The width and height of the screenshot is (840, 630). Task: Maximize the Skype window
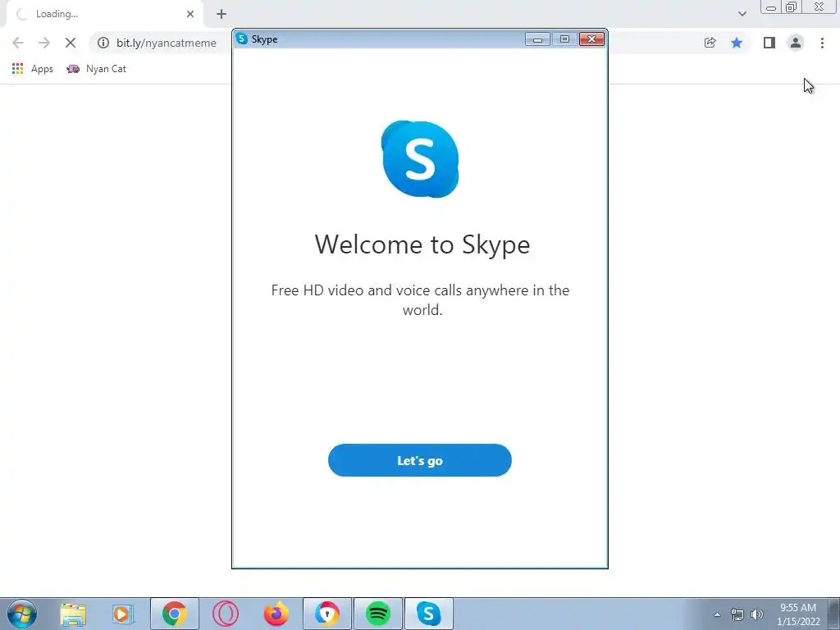(564, 39)
